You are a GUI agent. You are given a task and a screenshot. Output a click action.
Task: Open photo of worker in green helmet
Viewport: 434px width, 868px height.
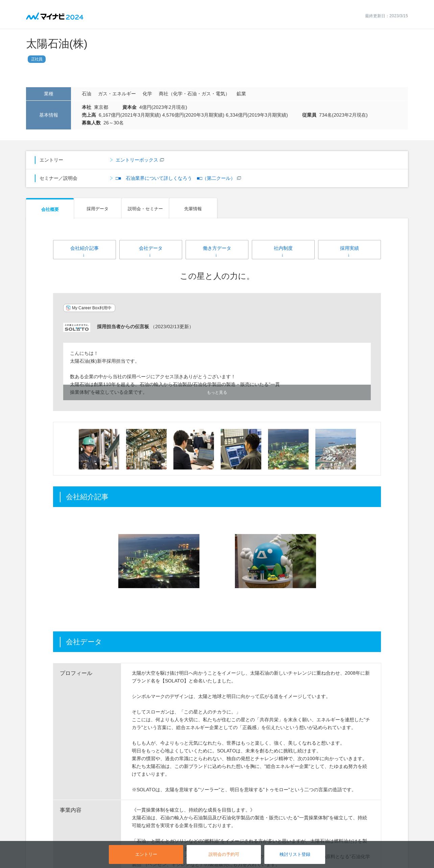(x=99, y=449)
